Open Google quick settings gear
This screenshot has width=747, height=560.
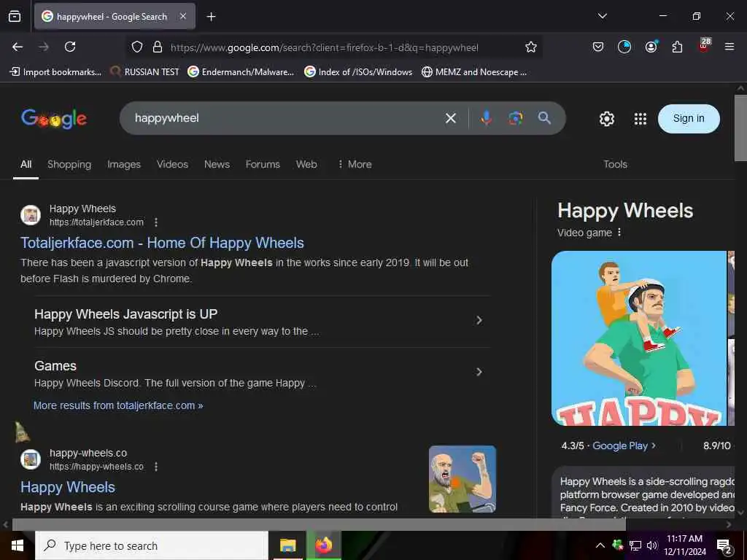point(606,119)
